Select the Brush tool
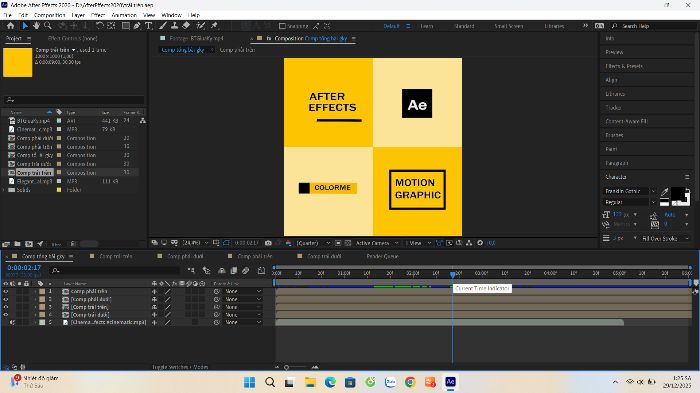 point(163,26)
